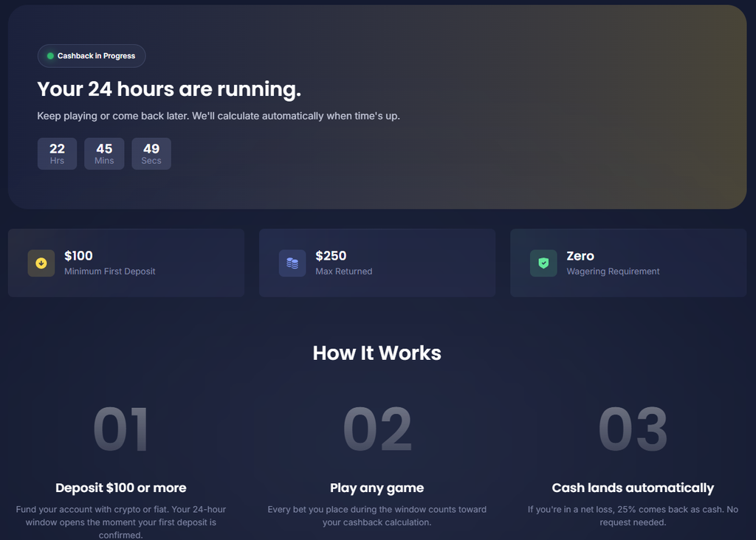Screen dimensions: 756x540
Task: Click the large step number 03
Action: (633, 429)
